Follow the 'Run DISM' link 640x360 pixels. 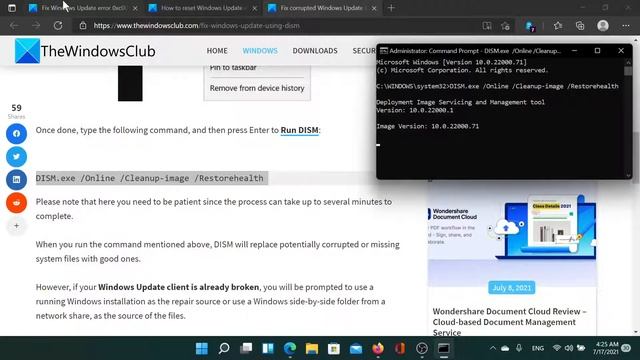coord(299,130)
